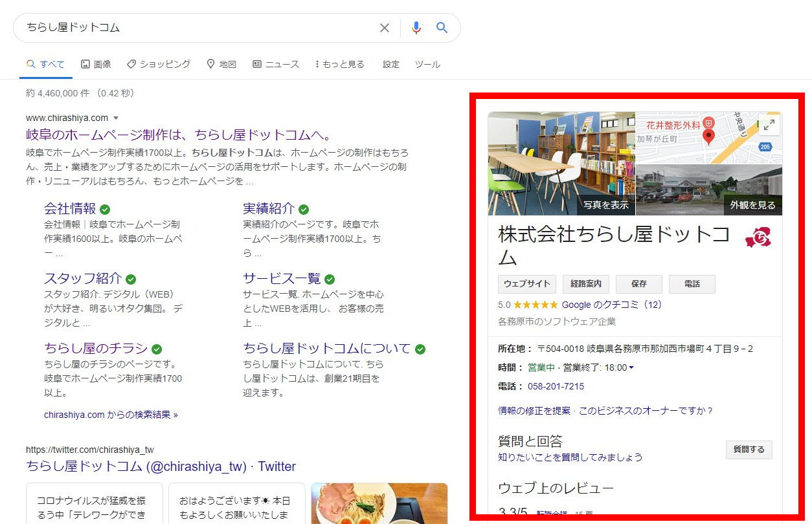Open the ツール options
The height and width of the screenshot is (524, 812).
(x=427, y=64)
